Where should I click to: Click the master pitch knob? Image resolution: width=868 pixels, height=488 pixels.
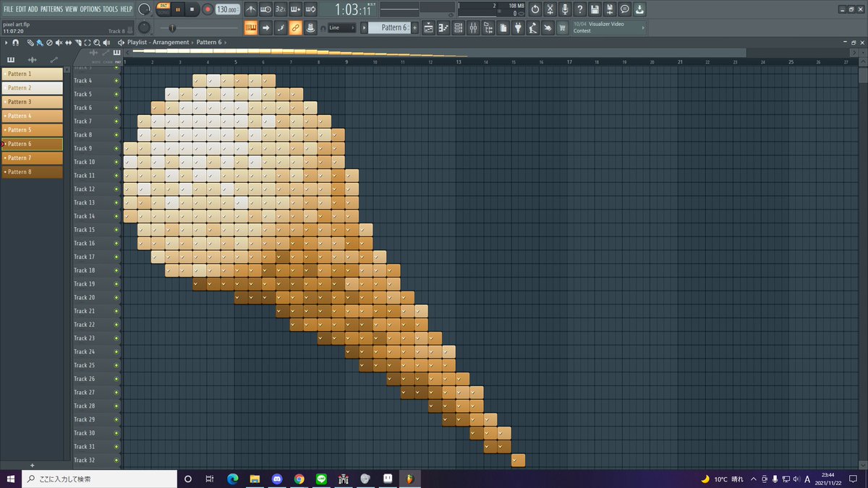(x=144, y=27)
